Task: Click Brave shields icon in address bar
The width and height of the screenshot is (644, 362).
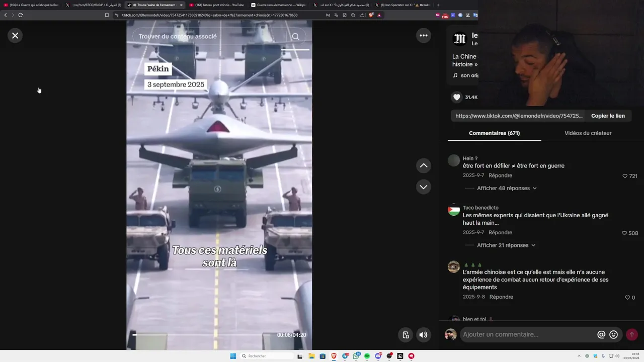Action: coord(371,15)
